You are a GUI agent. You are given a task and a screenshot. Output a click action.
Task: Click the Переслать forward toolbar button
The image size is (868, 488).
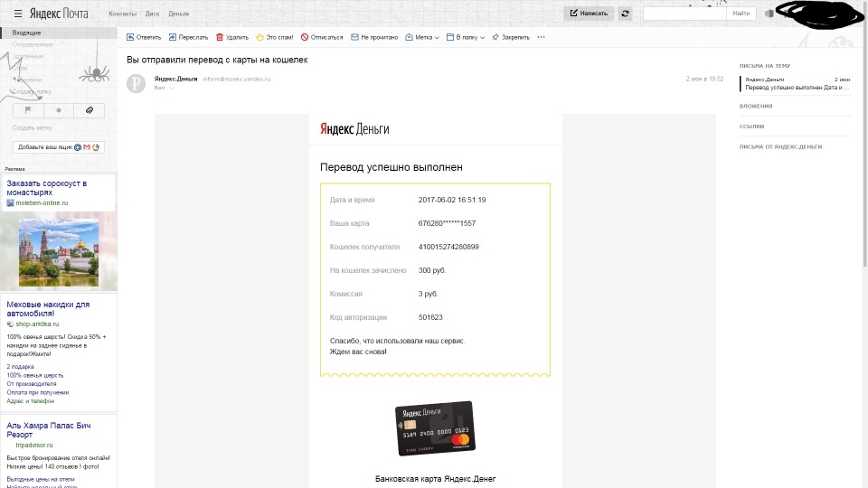(x=188, y=37)
